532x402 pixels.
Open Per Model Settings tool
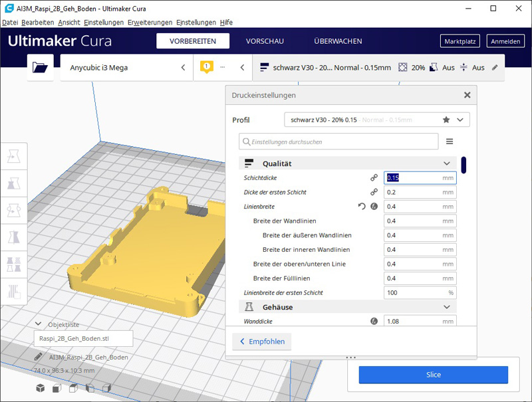[x=13, y=264]
